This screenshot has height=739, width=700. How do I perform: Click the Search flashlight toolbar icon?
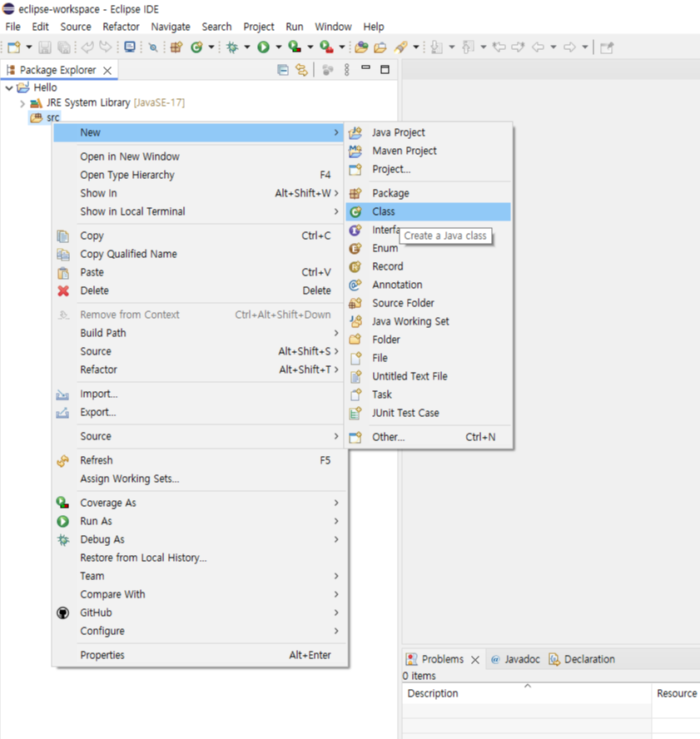401,47
